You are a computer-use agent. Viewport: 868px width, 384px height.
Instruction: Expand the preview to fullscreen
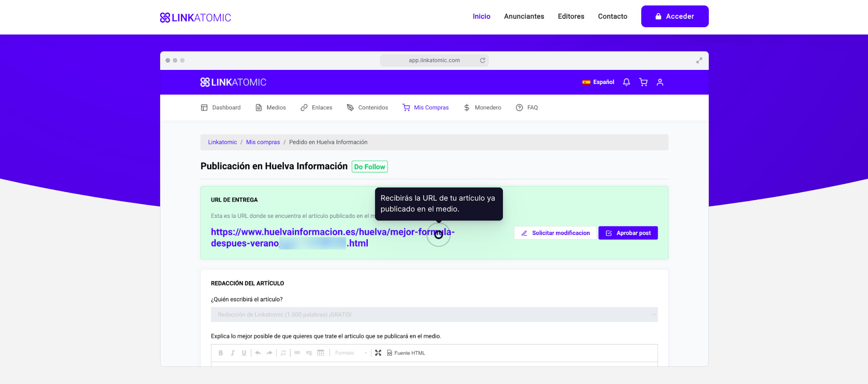(699, 60)
